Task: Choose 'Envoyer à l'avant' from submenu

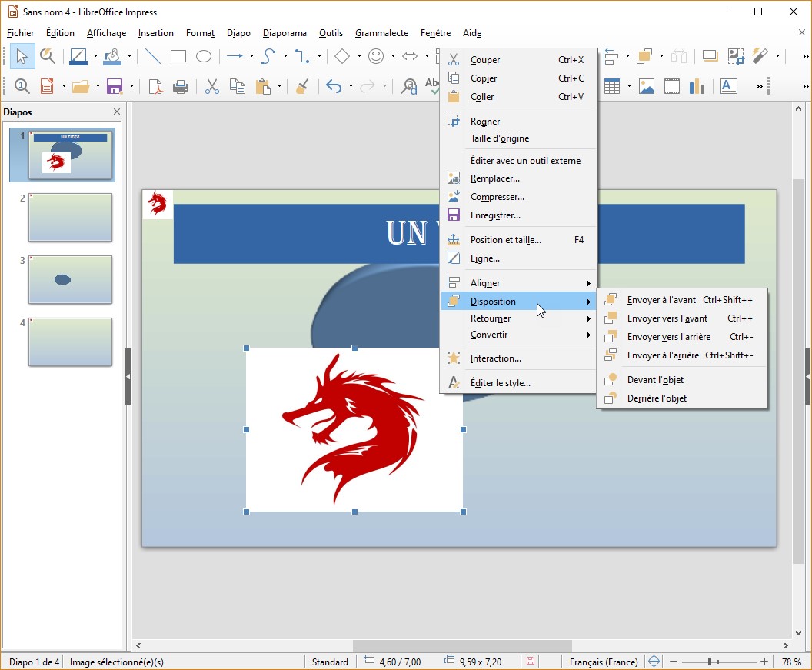Action: [661, 300]
